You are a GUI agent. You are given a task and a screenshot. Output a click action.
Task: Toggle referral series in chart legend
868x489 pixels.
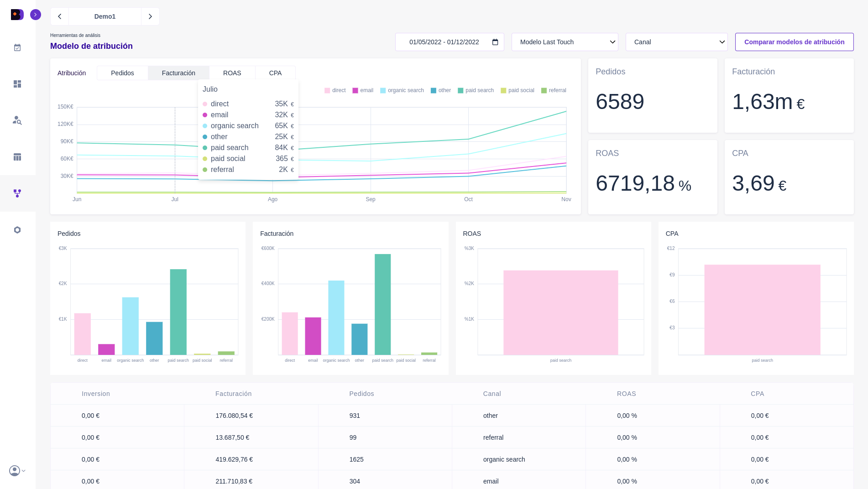(x=554, y=90)
